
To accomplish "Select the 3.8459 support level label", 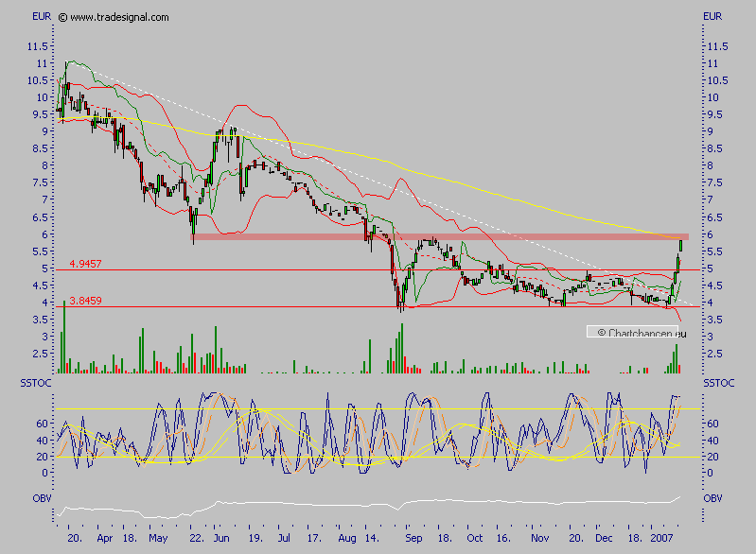I will (88, 301).
